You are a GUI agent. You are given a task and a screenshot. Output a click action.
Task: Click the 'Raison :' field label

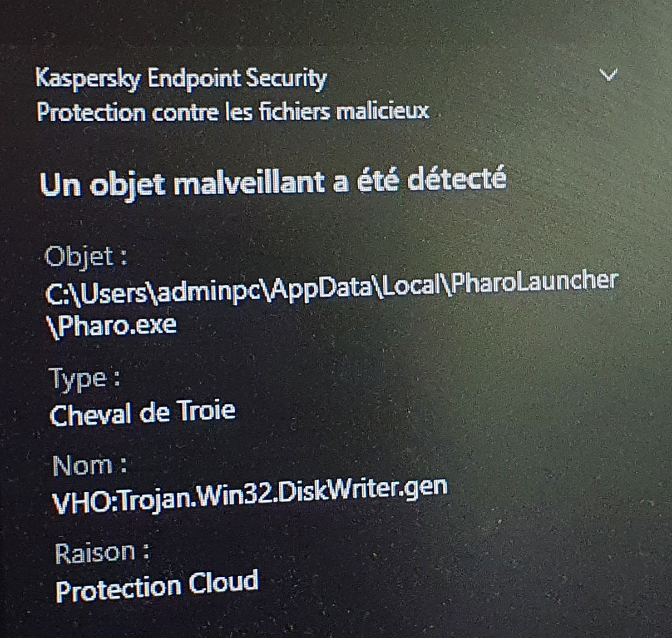point(102,553)
